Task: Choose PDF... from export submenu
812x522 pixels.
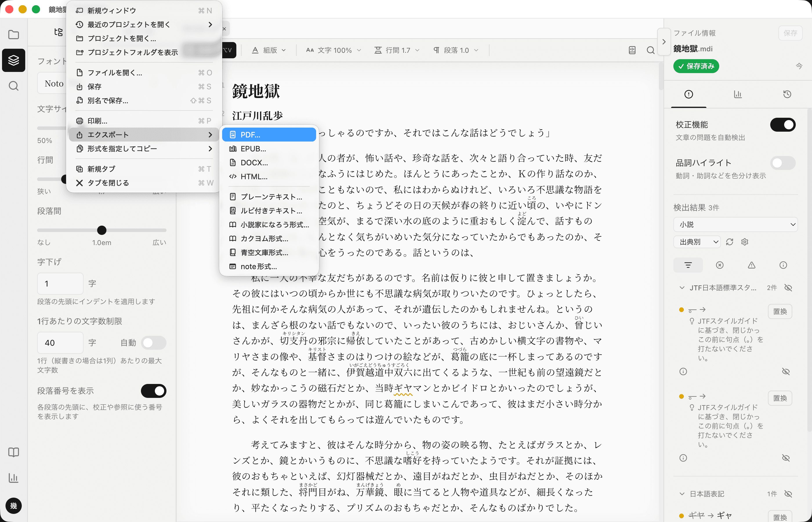Action: tap(269, 135)
